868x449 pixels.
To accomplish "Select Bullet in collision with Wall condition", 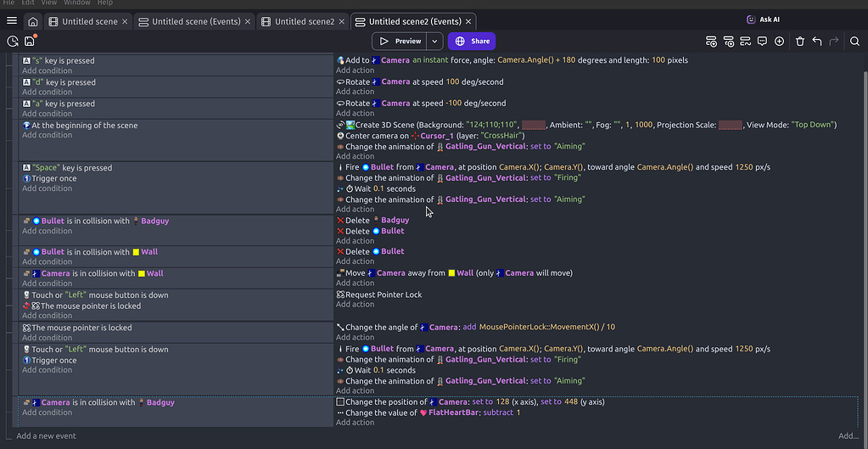I will click(90, 252).
